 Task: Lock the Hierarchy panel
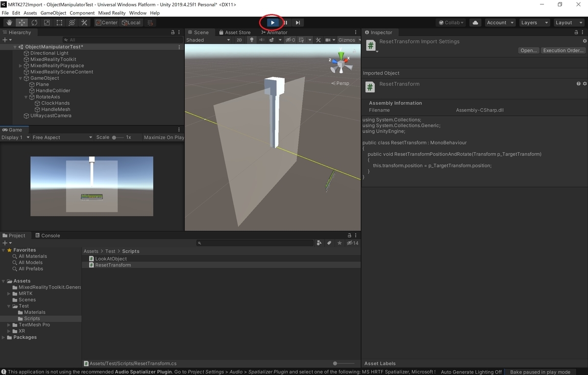click(x=172, y=32)
